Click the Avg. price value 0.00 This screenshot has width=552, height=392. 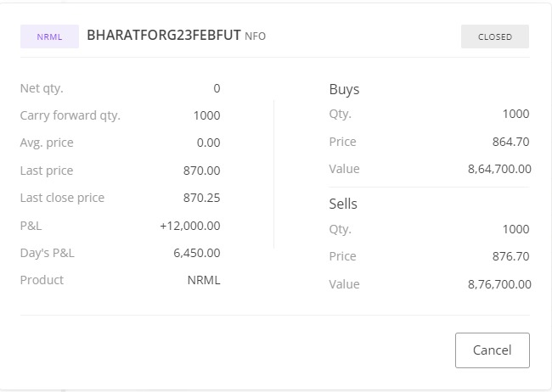click(208, 143)
